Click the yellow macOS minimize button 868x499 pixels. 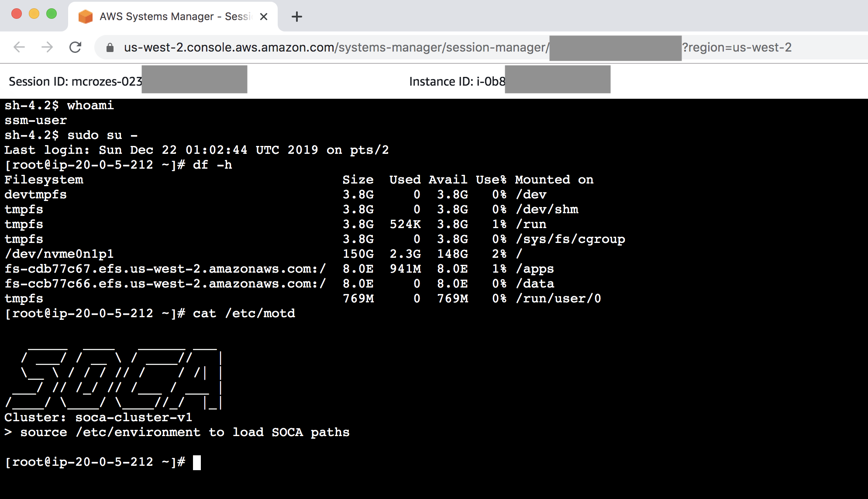click(34, 14)
